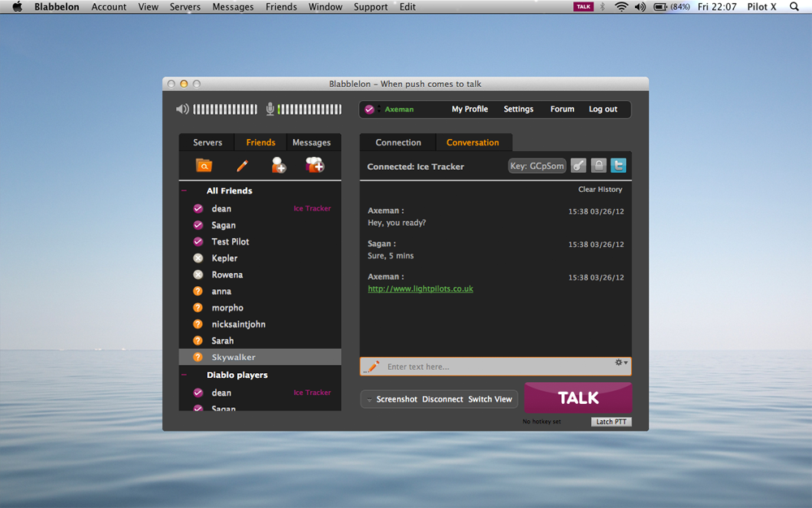Collapse the All Friends group
Image resolution: width=812 pixels, height=508 pixels.
tap(184, 191)
